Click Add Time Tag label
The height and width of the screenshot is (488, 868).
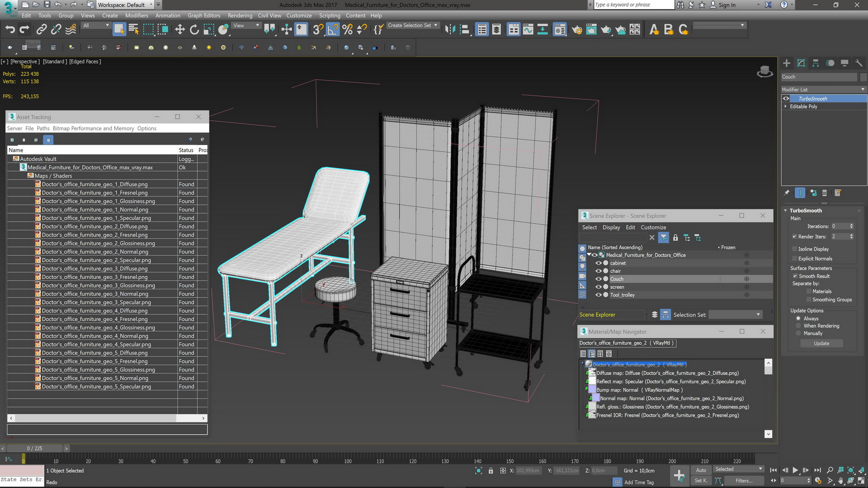(x=639, y=483)
